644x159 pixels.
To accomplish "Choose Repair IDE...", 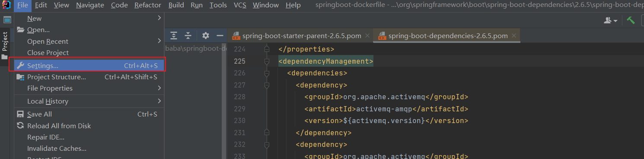I will pos(89,137).
